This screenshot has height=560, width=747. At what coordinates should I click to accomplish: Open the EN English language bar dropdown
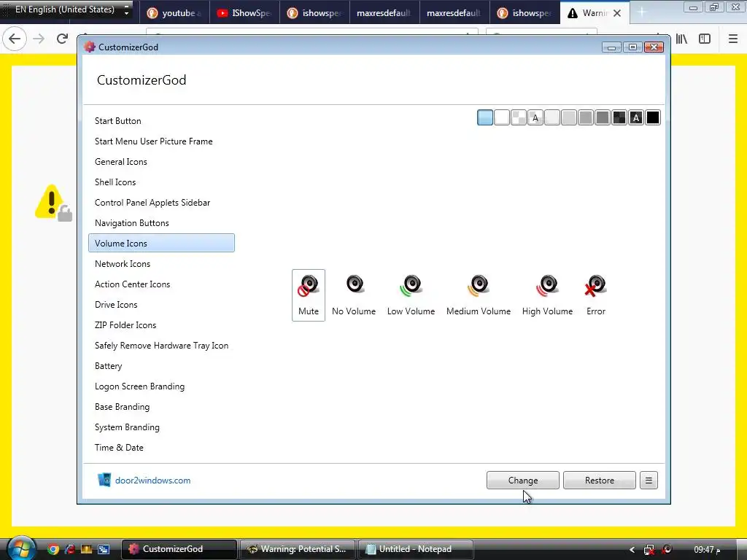click(126, 10)
